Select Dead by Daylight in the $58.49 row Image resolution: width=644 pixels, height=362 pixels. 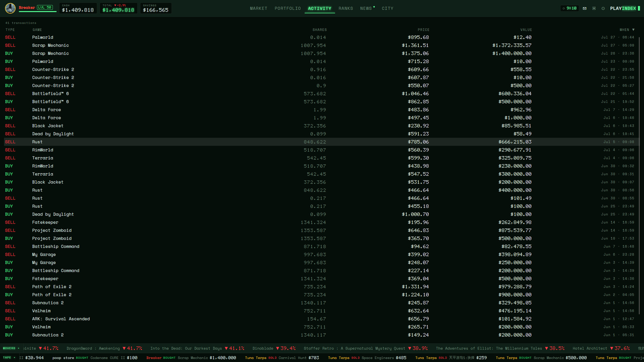point(53,134)
